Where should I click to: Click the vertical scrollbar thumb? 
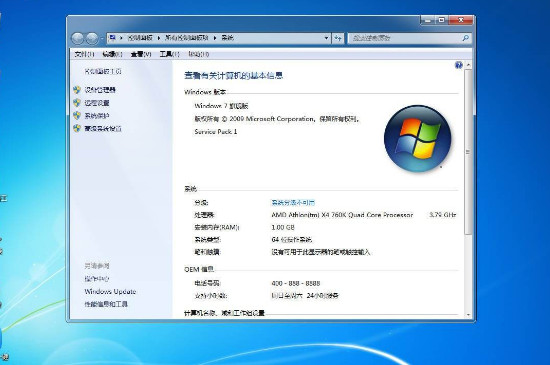(x=468, y=151)
